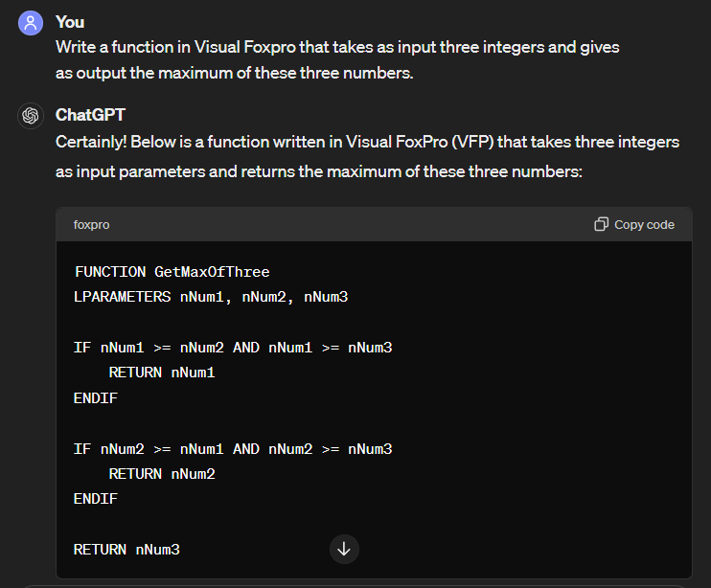The height and width of the screenshot is (588, 711).
Task: Copy the code using Copy code text
Action: (644, 225)
